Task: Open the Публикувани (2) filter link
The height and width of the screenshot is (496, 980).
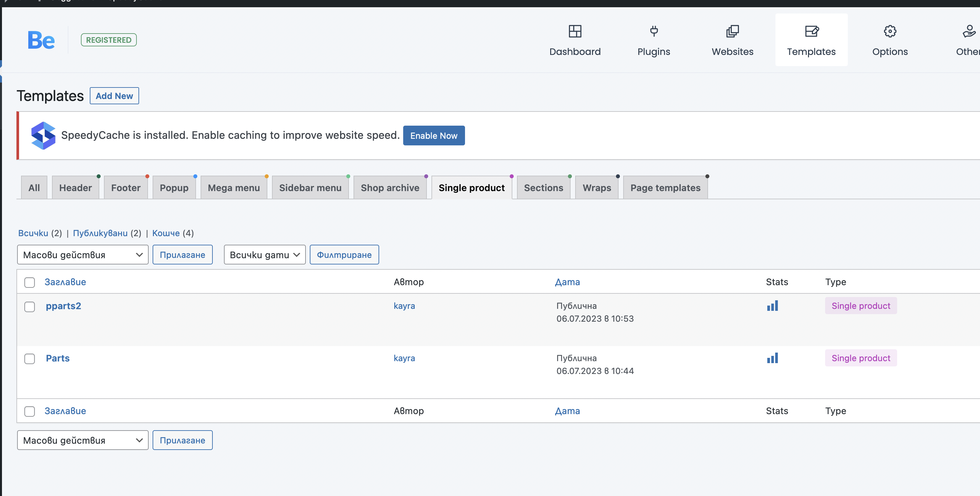Action: click(x=100, y=233)
